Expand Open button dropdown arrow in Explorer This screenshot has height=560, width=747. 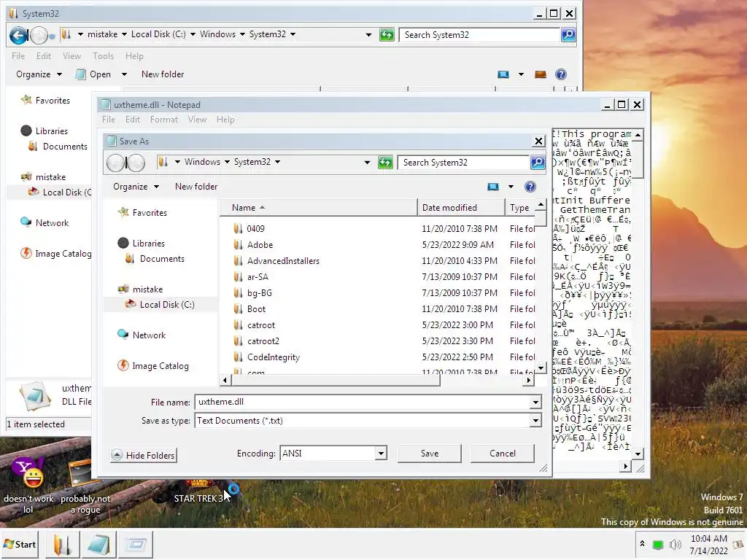tap(124, 74)
